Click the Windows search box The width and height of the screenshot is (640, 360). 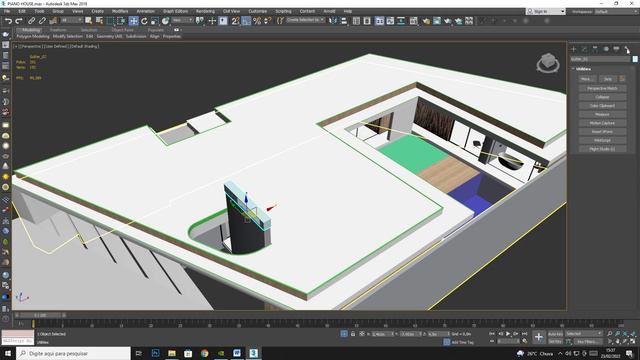coord(73,353)
